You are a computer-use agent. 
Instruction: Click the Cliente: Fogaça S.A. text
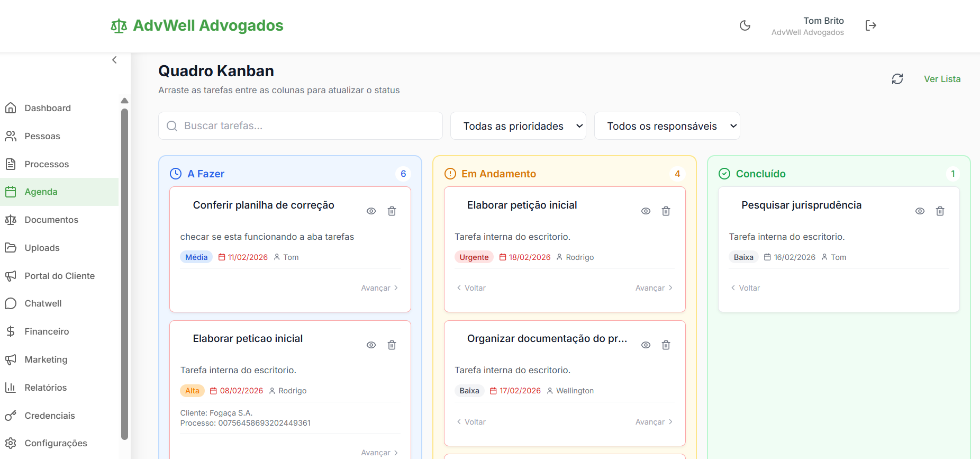point(216,413)
